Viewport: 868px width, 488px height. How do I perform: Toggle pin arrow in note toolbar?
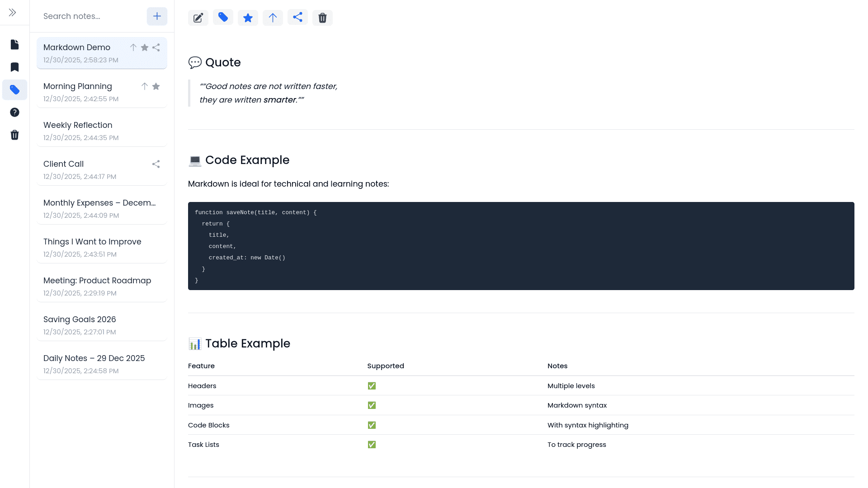tap(273, 18)
